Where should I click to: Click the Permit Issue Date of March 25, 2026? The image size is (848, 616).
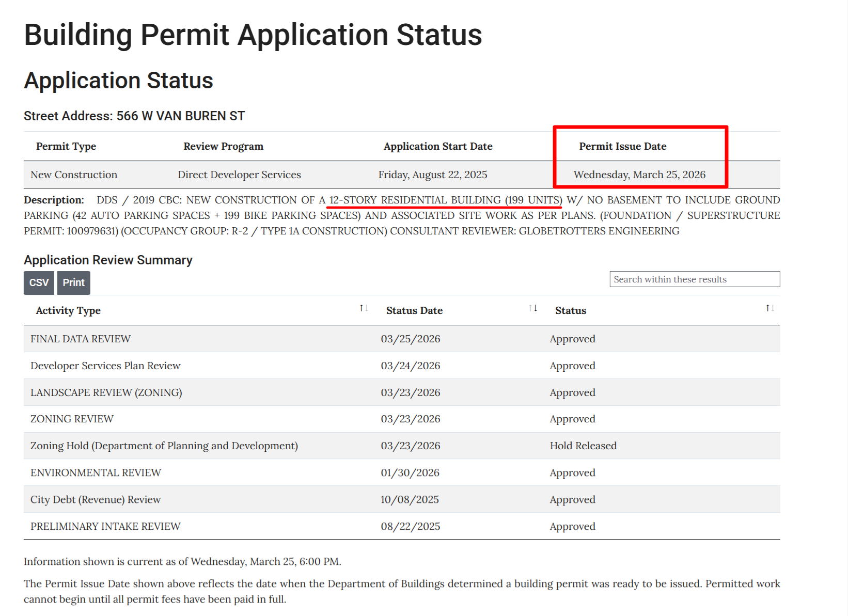click(x=639, y=175)
